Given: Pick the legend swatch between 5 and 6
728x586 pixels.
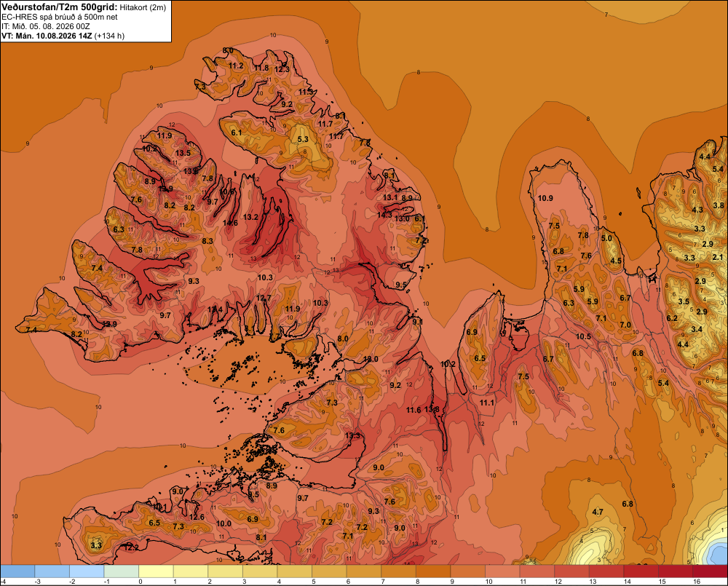Looking at the screenshot, I should tap(329, 571).
